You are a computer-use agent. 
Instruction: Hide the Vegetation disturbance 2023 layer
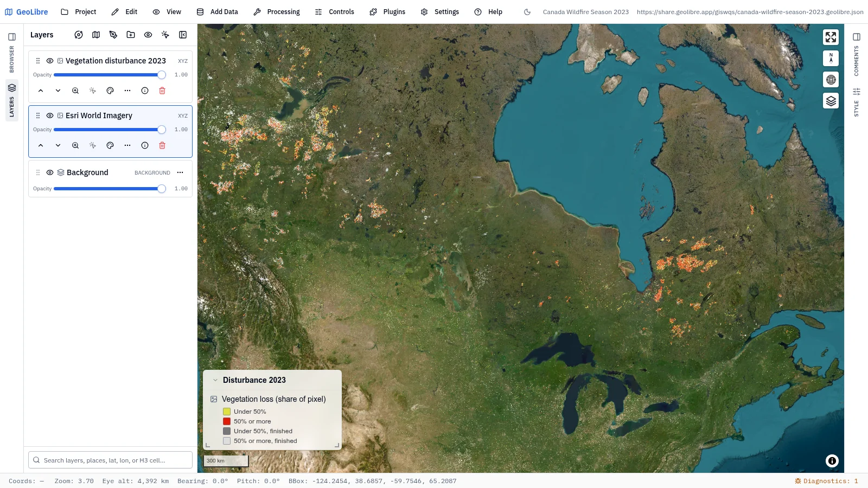(50, 61)
